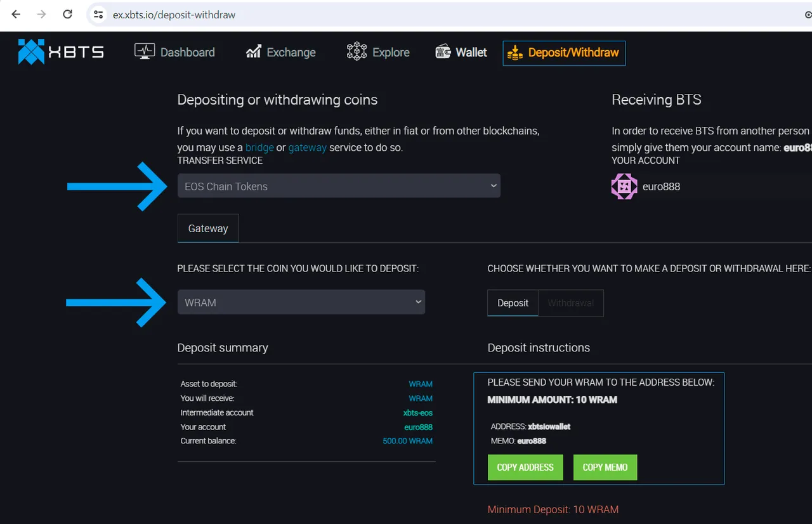Select the Gateway tab

point(208,228)
